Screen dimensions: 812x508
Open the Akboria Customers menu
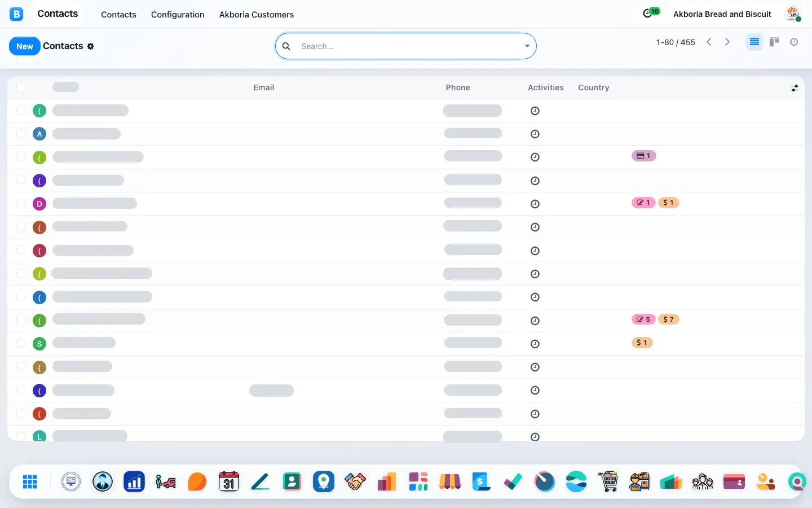click(257, 15)
